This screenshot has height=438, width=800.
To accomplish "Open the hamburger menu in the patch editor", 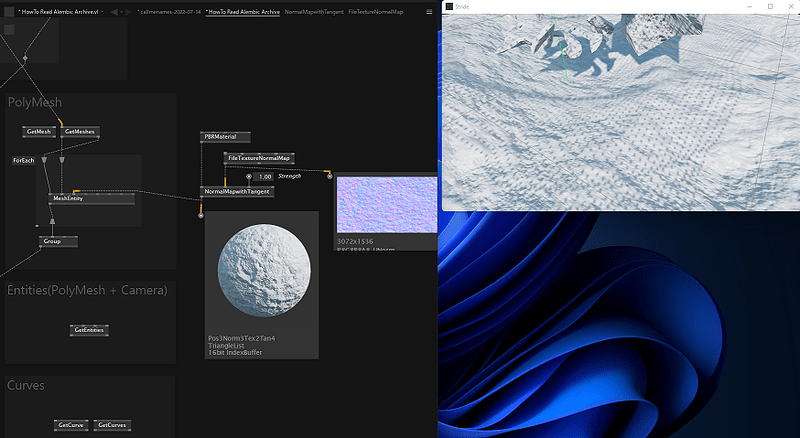I will 429,12.
